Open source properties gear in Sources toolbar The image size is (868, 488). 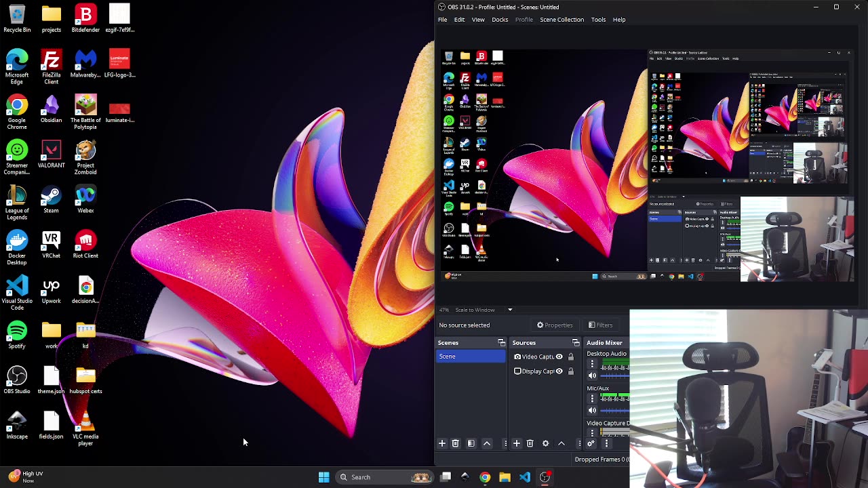tap(546, 443)
